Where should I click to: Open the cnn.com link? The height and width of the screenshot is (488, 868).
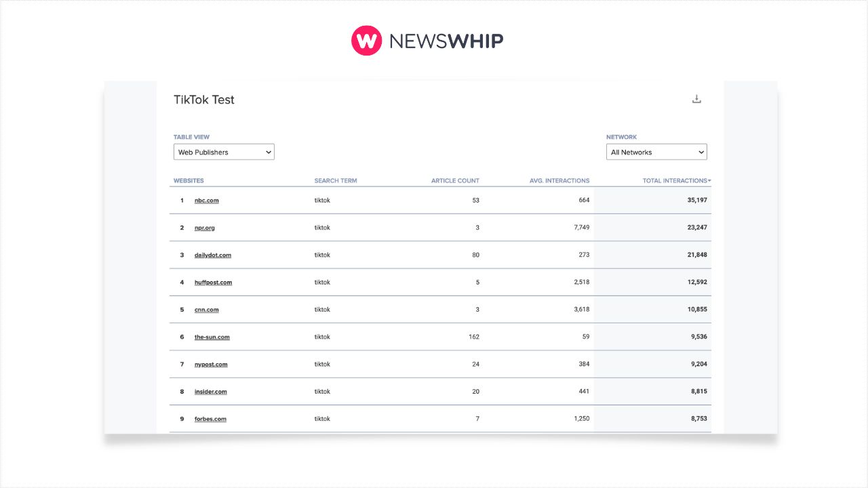(x=207, y=310)
